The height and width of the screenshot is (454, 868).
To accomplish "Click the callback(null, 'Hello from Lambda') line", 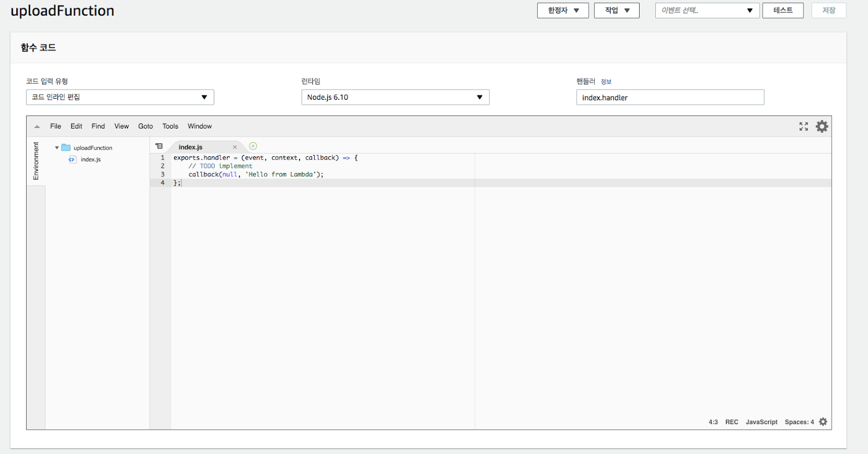I will (x=256, y=175).
